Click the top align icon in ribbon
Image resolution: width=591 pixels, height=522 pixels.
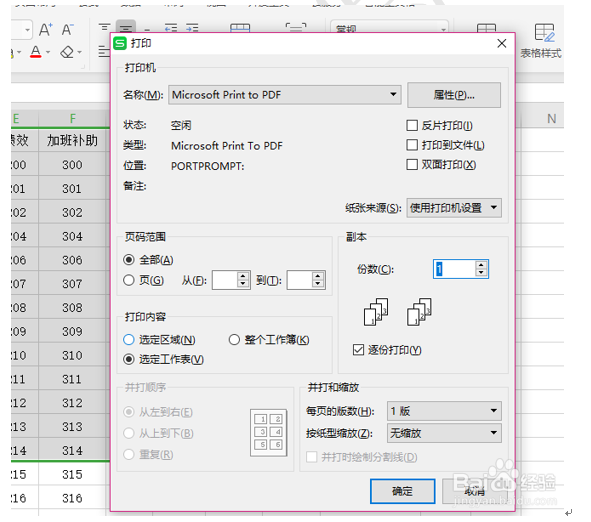coord(104,27)
